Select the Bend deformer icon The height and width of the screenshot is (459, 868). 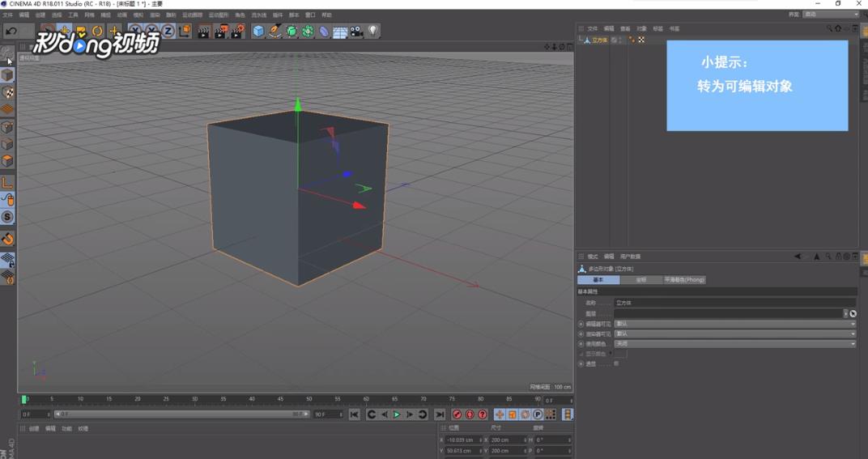click(324, 32)
